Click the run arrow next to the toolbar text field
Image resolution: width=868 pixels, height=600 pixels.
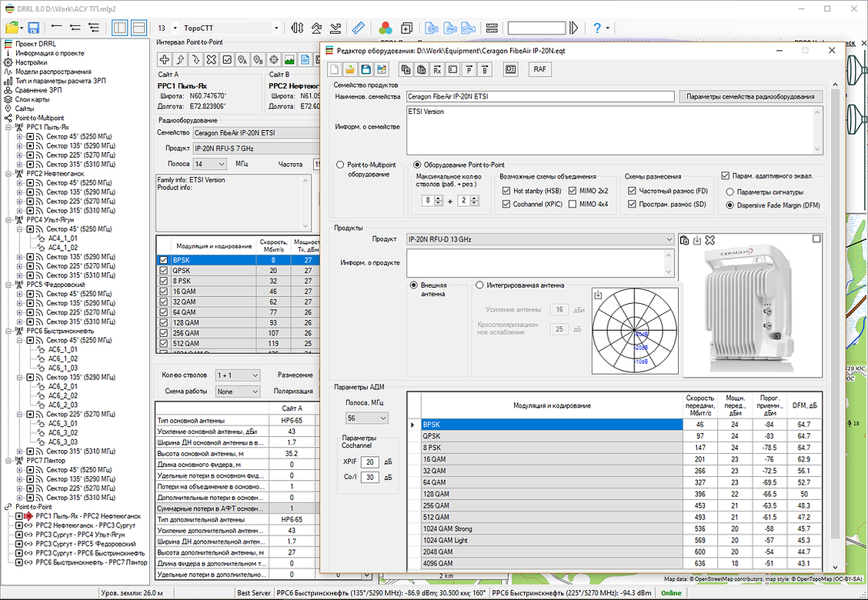coord(574,28)
